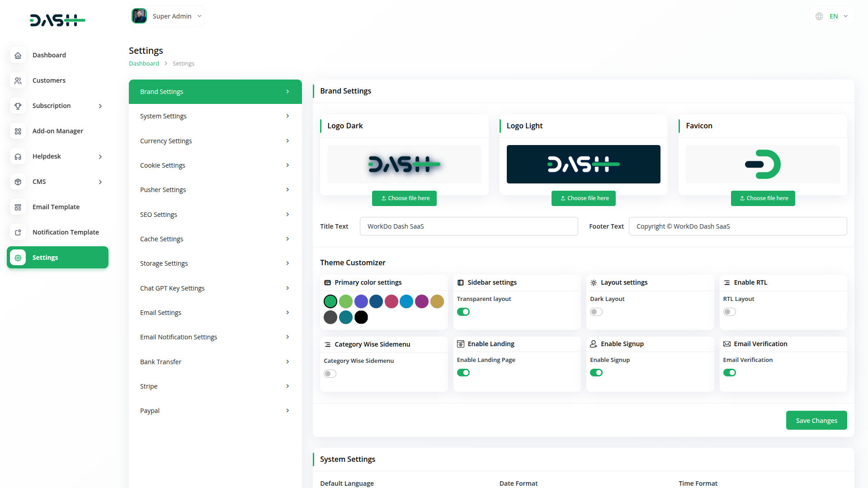Screen dimensions: 868x488
Task: Select the Settings gear icon in the sidebar
Action: pos(18,258)
